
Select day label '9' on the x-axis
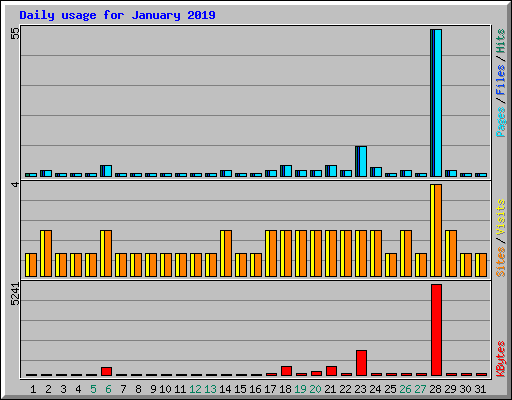click(x=153, y=389)
